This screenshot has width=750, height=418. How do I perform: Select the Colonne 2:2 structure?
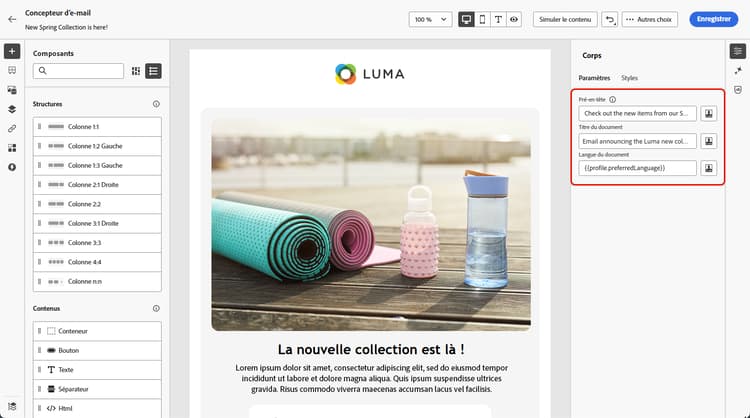coord(97,204)
